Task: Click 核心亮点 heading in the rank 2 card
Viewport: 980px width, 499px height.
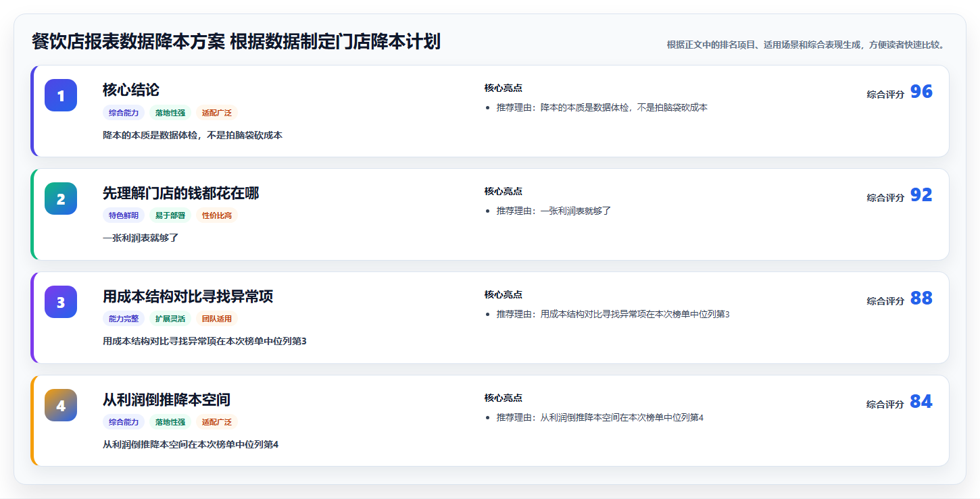Action: 504,191
